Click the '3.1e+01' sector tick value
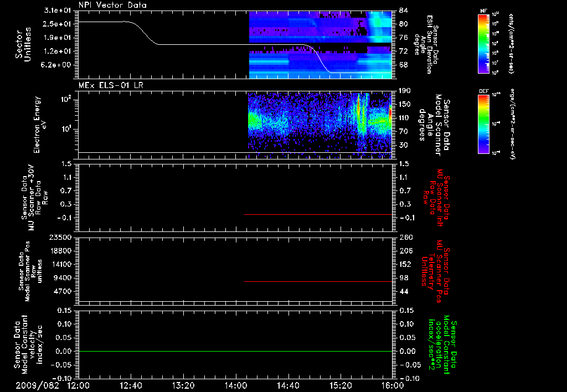Screen dimensions: 567x392 click(58, 11)
